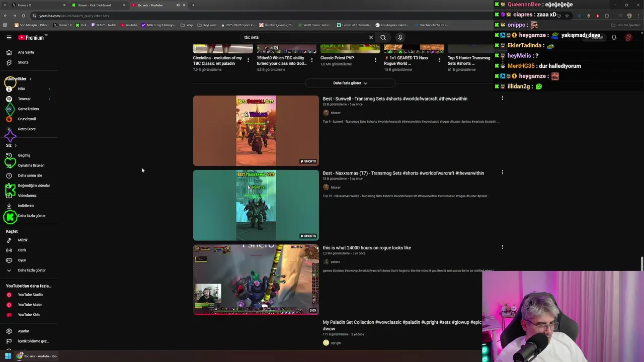This screenshot has height=362, width=644.
Task: Open GameTrailers subscription channel
Action: 29,109
